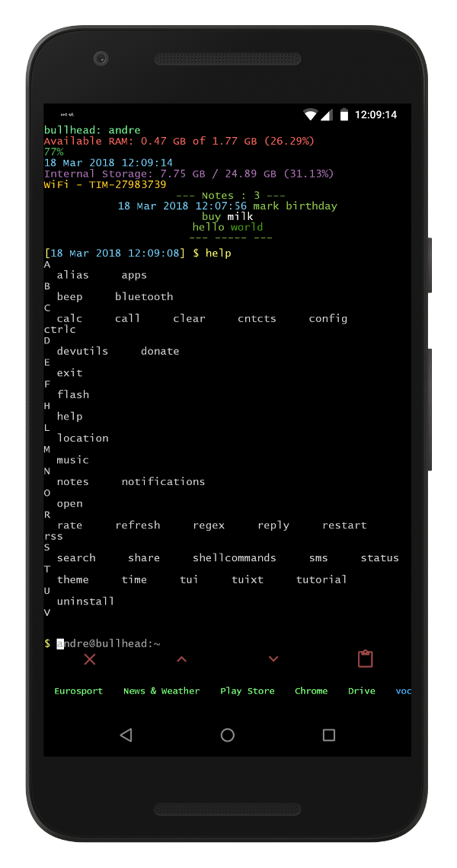Tap the status bar clock 12:09:14

point(376,115)
